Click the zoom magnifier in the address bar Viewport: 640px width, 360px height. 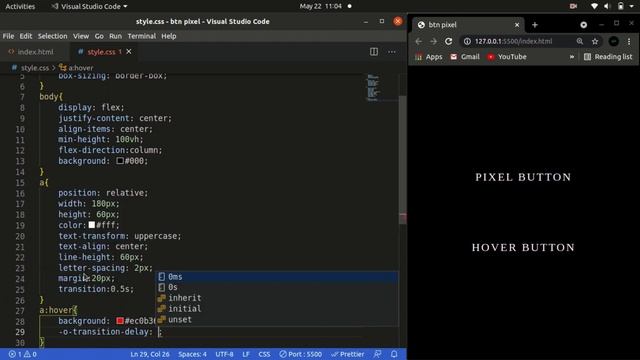(x=580, y=41)
